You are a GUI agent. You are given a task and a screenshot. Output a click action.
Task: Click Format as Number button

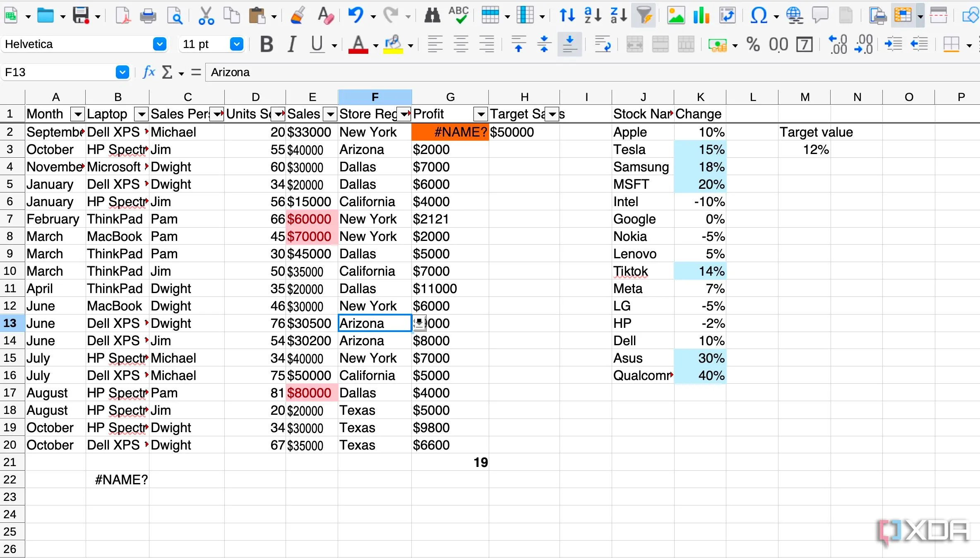tap(778, 44)
